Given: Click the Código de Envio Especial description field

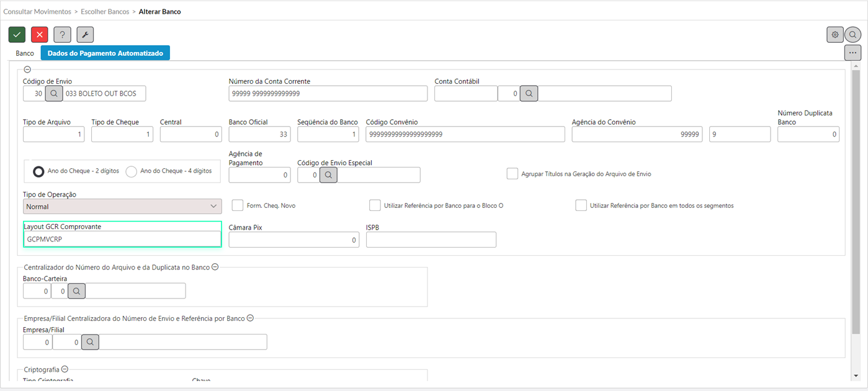Looking at the screenshot, I should 379,175.
